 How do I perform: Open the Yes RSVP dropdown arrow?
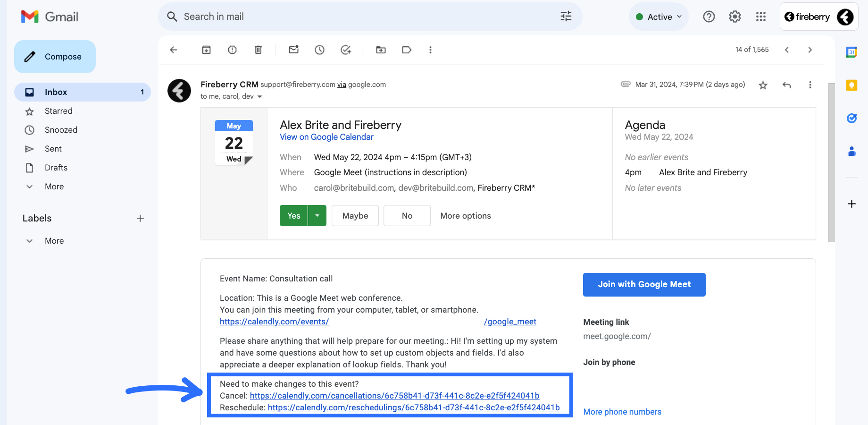pyautogui.click(x=317, y=216)
